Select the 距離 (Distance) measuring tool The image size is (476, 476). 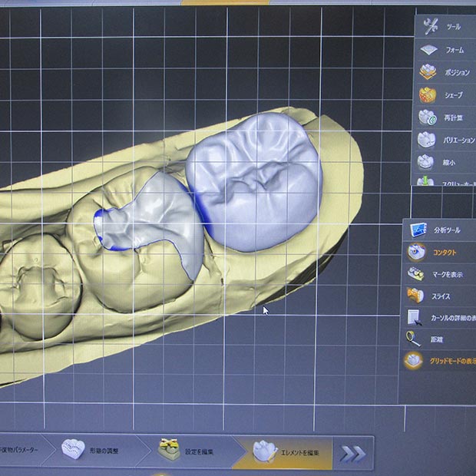436,339
